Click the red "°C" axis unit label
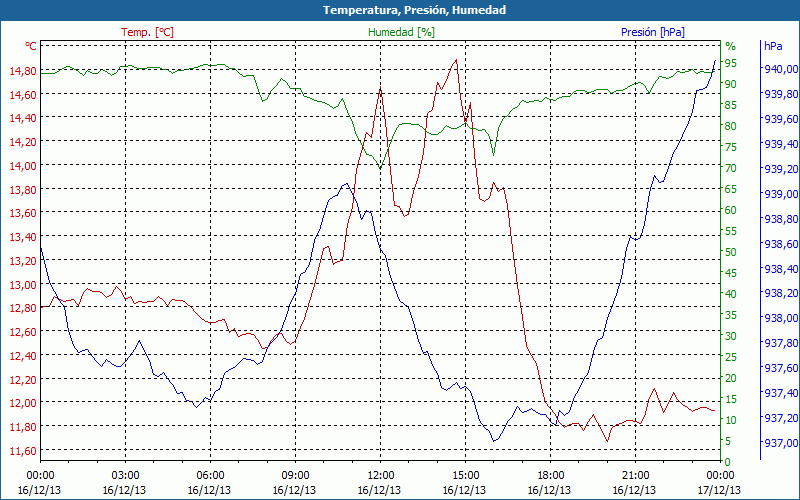This screenshot has width=800, height=500. pos(31,46)
